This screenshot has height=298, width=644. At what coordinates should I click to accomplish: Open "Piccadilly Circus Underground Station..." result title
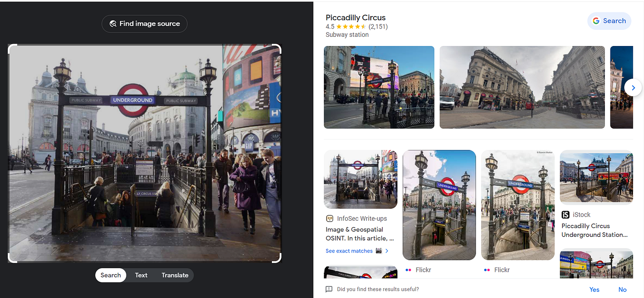[594, 230]
